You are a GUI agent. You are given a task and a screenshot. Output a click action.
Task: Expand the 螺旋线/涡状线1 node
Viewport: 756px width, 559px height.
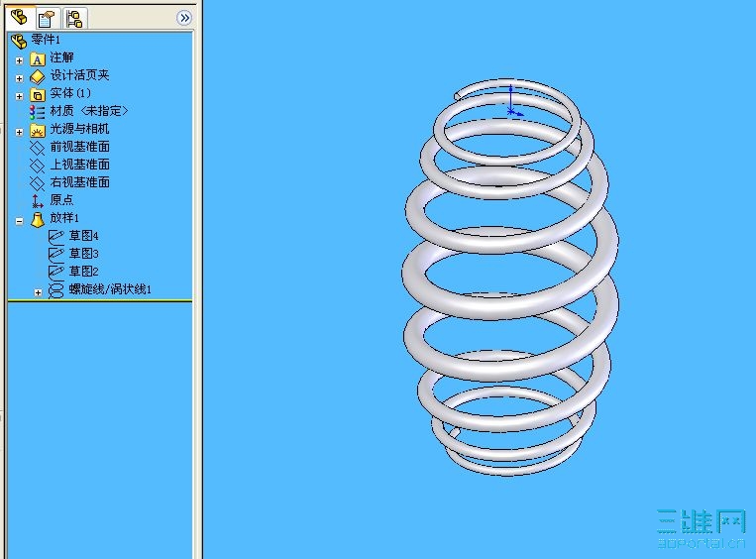[x=38, y=292]
